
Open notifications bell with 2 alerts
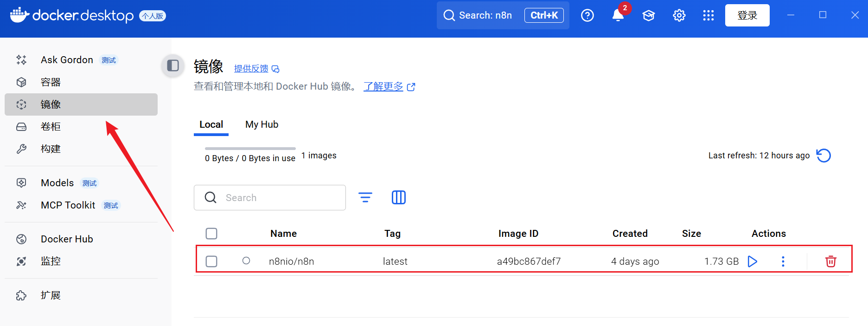point(618,15)
